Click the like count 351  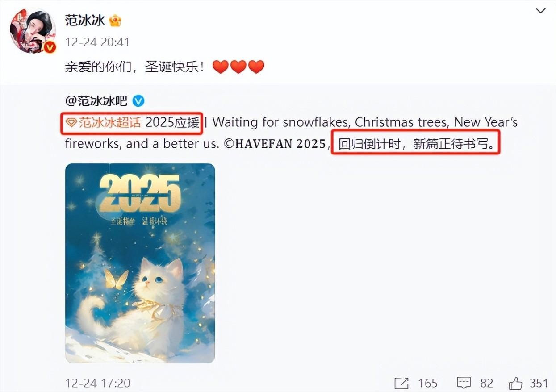point(539,383)
